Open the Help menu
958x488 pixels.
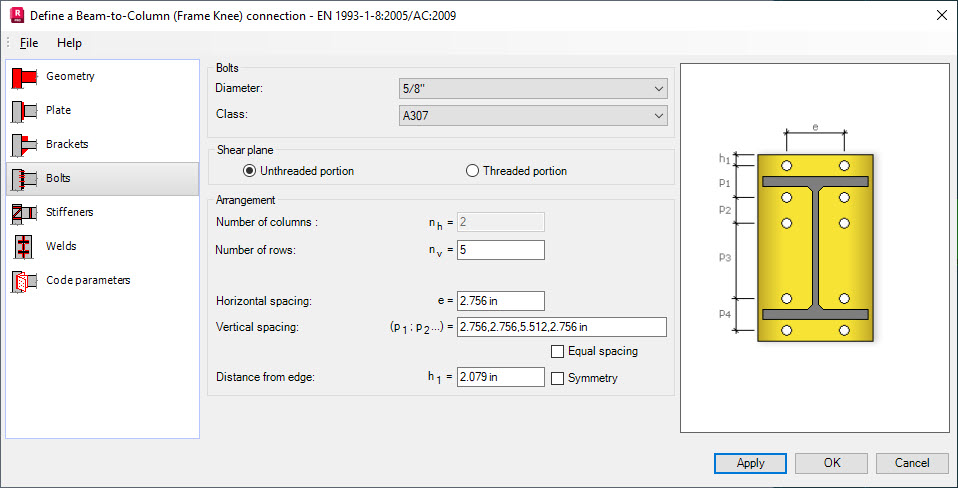point(69,43)
